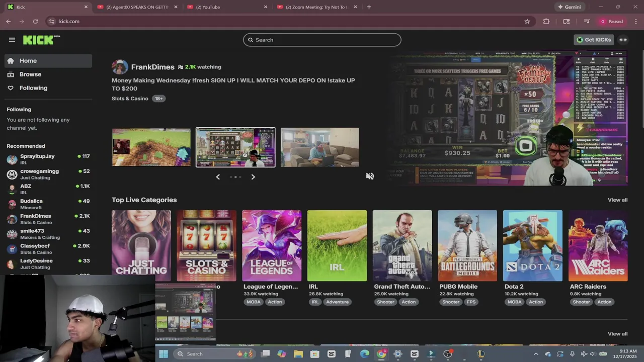Open File Explorer from taskbar

[x=298, y=354]
